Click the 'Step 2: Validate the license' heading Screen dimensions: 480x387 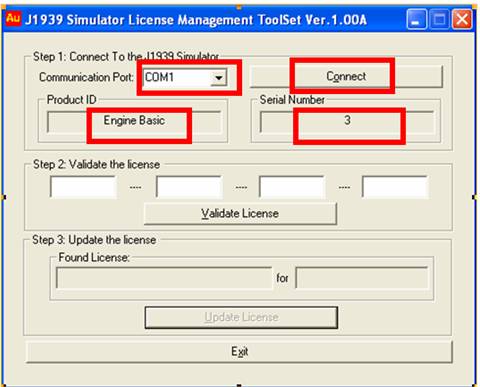[96, 164]
